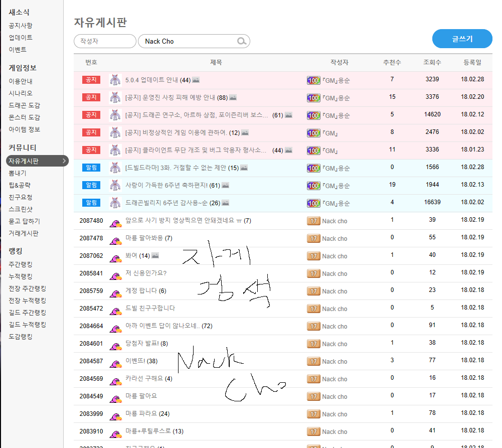Click the level 100 badge on 18.02.20 notice

(313, 98)
